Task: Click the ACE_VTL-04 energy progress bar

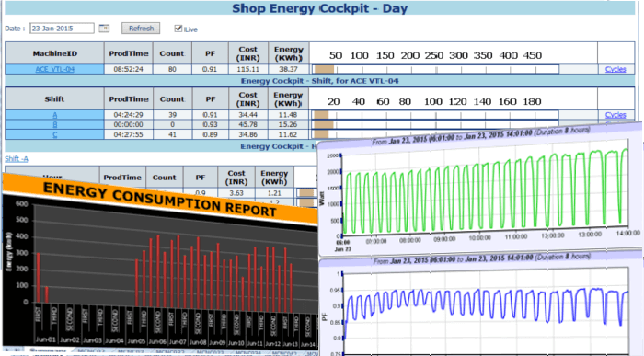Action: [x=435, y=69]
